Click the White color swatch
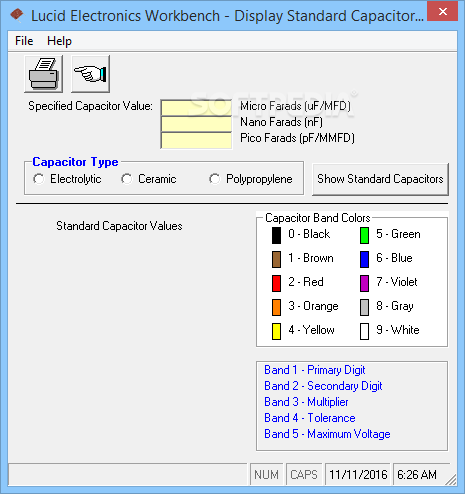This screenshot has width=465, height=494. click(364, 331)
